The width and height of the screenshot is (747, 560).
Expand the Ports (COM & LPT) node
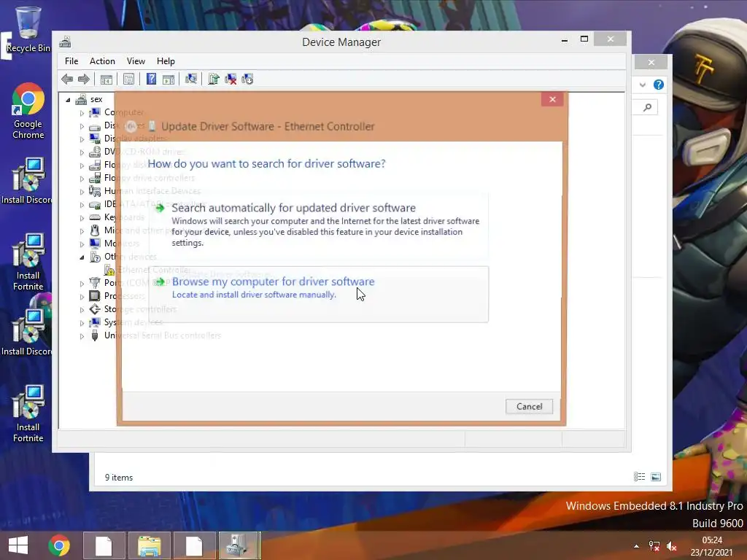point(82,284)
